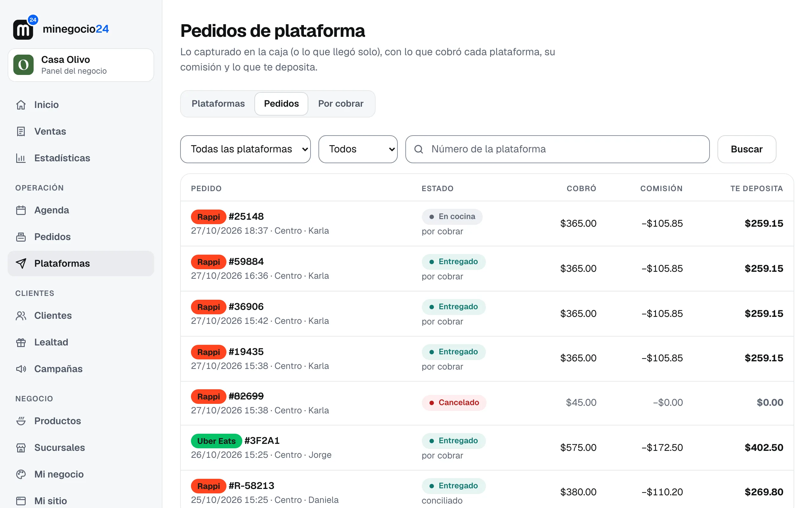Select the Pedidos tab
The image size is (812, 508).
(281, 104)
